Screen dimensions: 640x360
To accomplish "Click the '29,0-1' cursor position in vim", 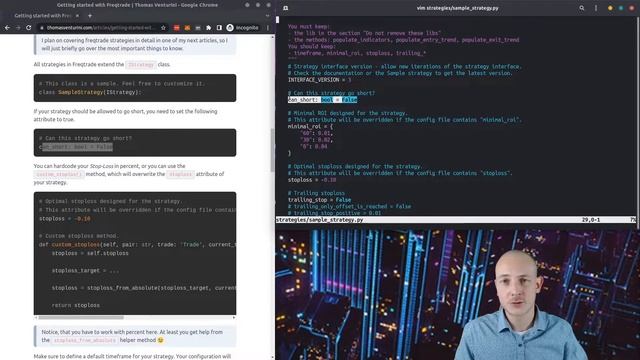I will pos(591,220).
